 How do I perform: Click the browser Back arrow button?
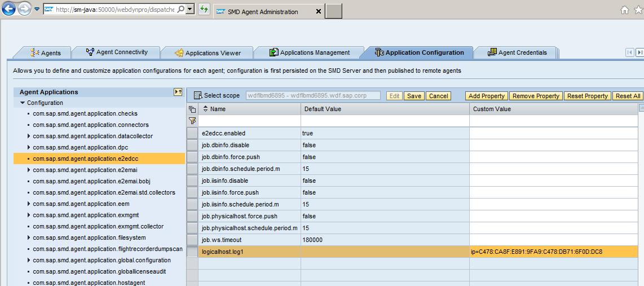tap(9, 8)
